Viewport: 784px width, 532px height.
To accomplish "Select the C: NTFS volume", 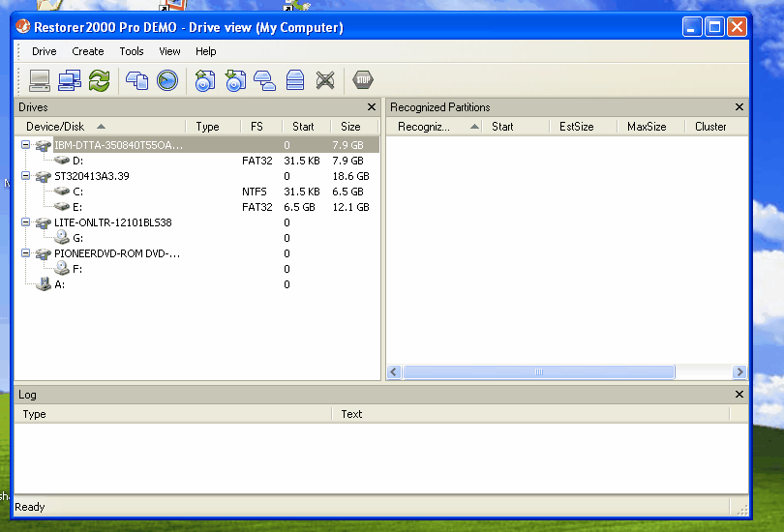I will point(197,192).
